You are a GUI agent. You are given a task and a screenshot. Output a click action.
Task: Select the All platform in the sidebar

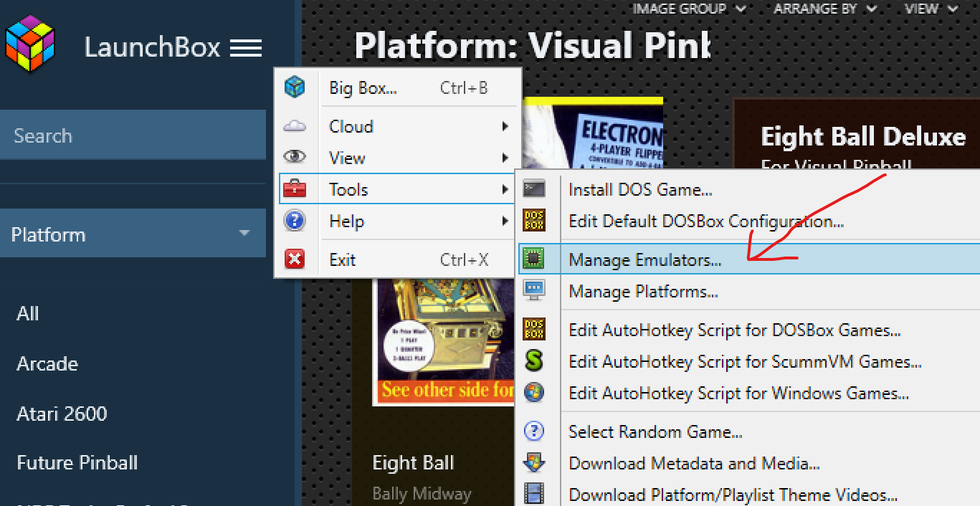[x=28, y=313]
